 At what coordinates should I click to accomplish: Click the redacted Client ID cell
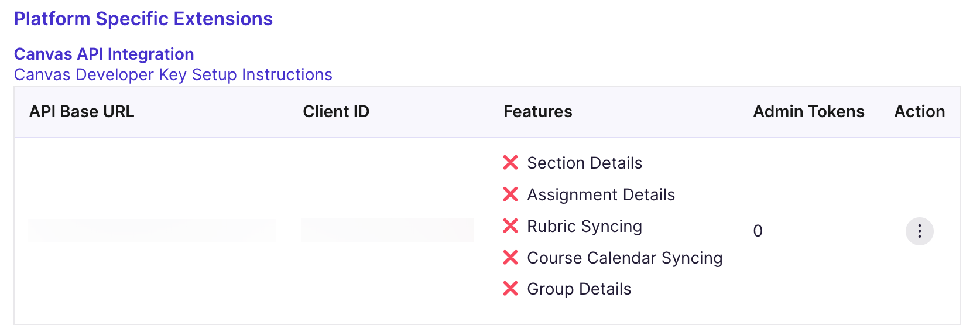pos(388,230)
